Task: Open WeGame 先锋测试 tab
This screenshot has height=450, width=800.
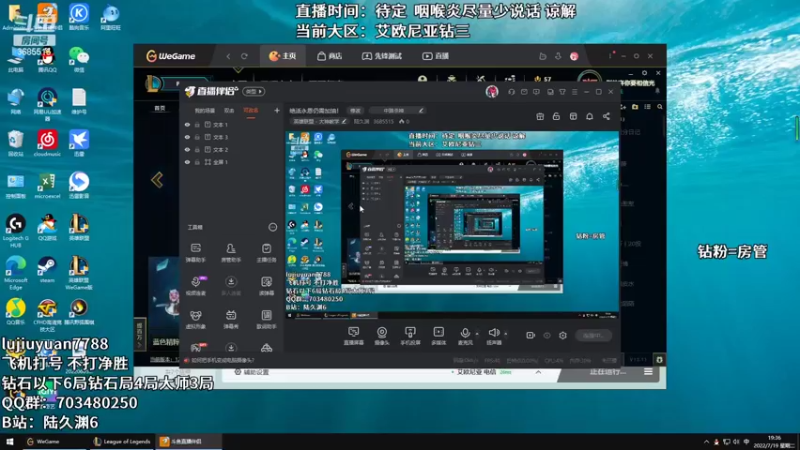Action: click(x=382, y=56)
